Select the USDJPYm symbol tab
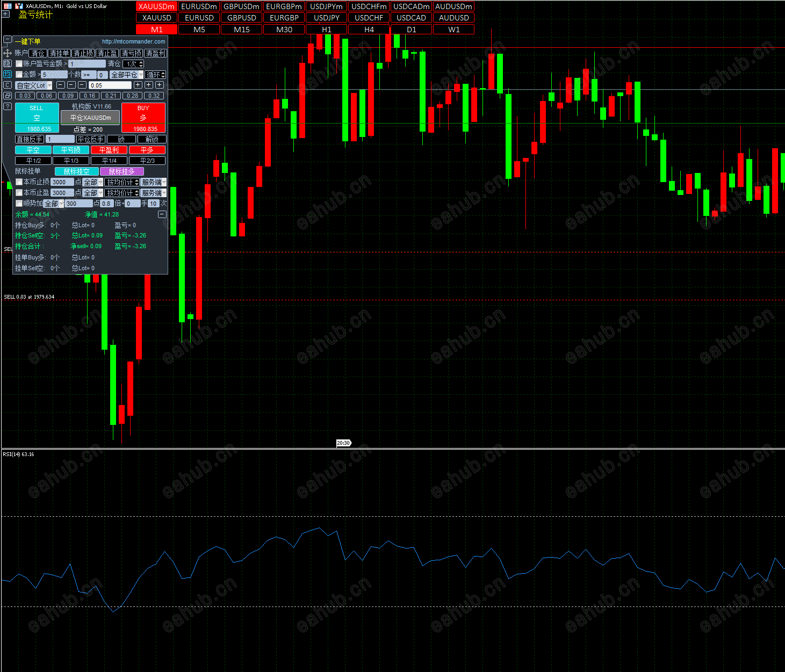Screen dimensions: 785x672 327,6
